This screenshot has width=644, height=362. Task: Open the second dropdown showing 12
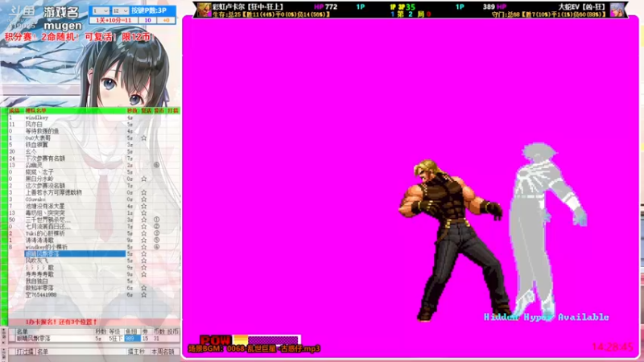(120, 10)
